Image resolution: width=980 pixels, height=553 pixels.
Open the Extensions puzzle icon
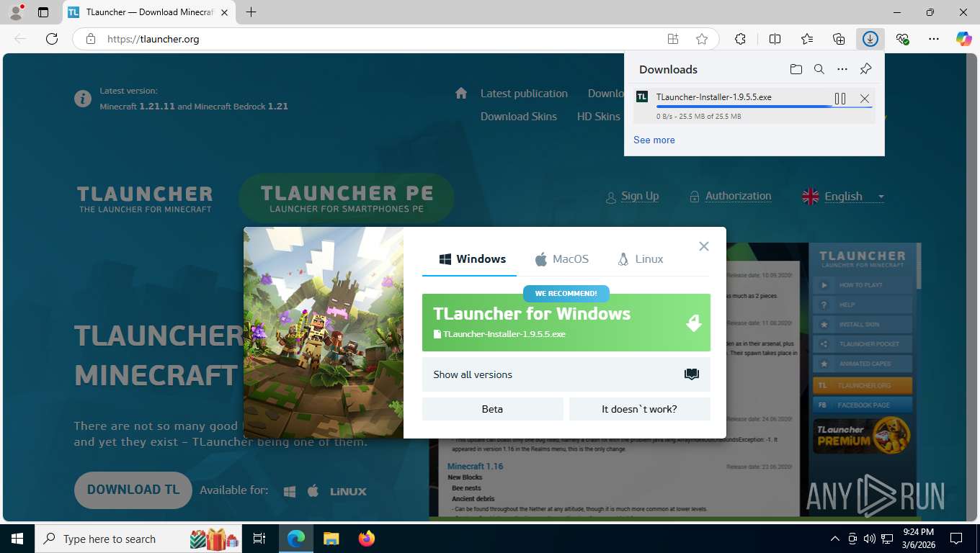coord(740,39)
